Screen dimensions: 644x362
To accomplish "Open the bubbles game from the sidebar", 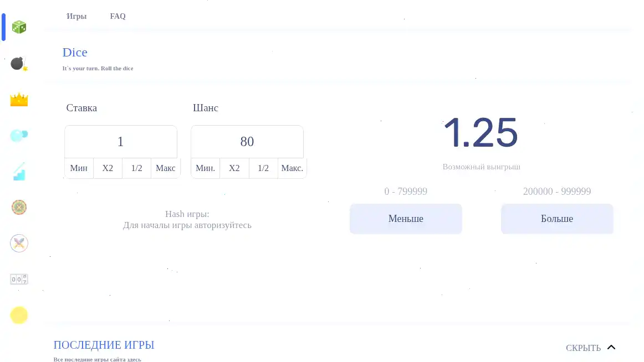I will [x=19, y=135].
